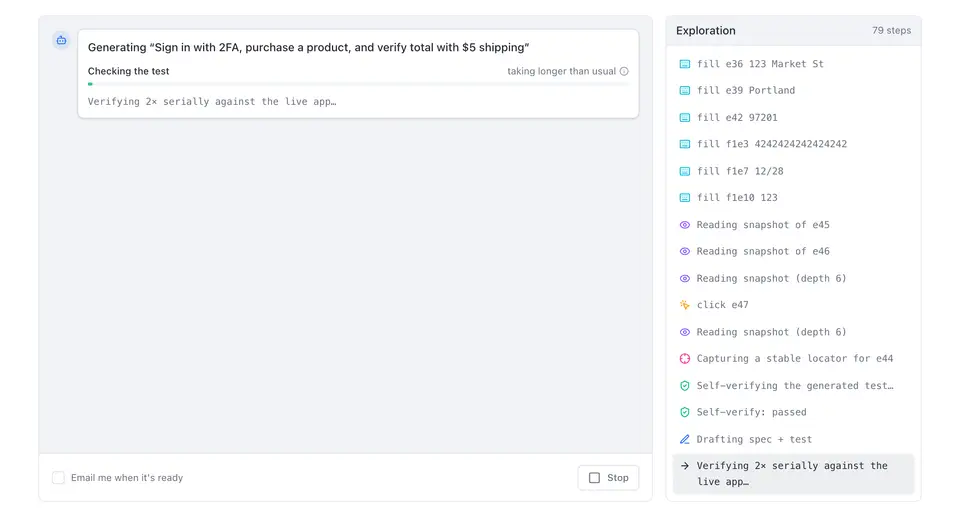Click the locator target icon for e44
Viewport: 960px width, 521px height.
[684, 359]
